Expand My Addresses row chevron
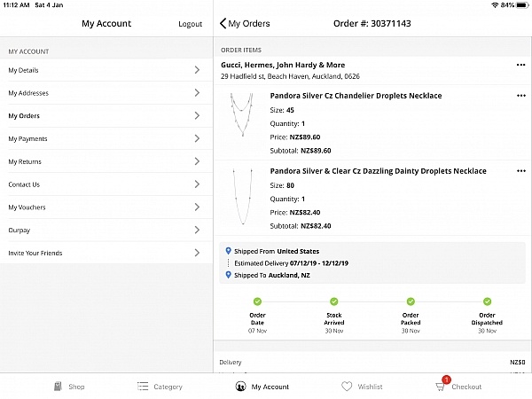This screenshot has height=399, width=532. coord(196,93)
